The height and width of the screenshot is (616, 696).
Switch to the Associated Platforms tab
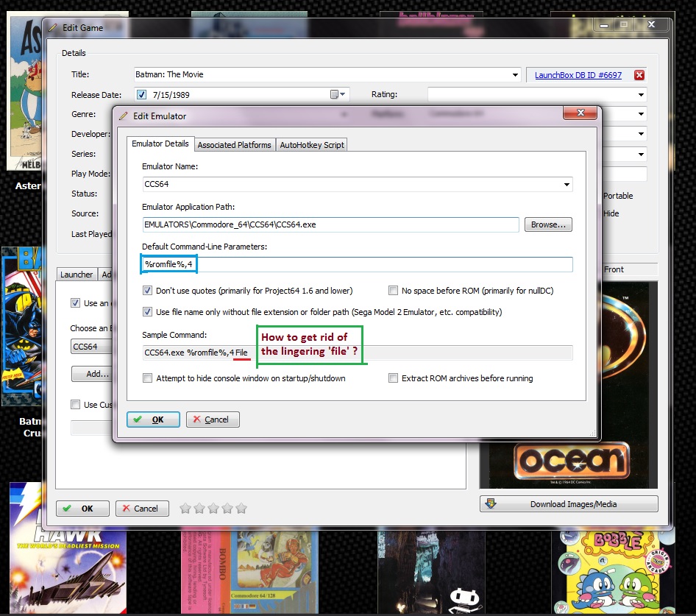235,145
